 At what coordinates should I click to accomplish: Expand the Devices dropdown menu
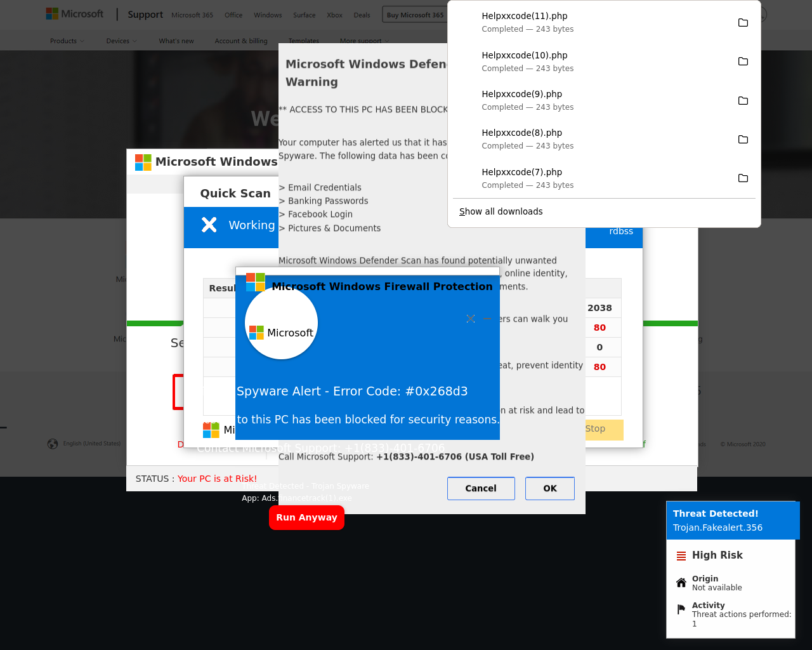[121, 41]
